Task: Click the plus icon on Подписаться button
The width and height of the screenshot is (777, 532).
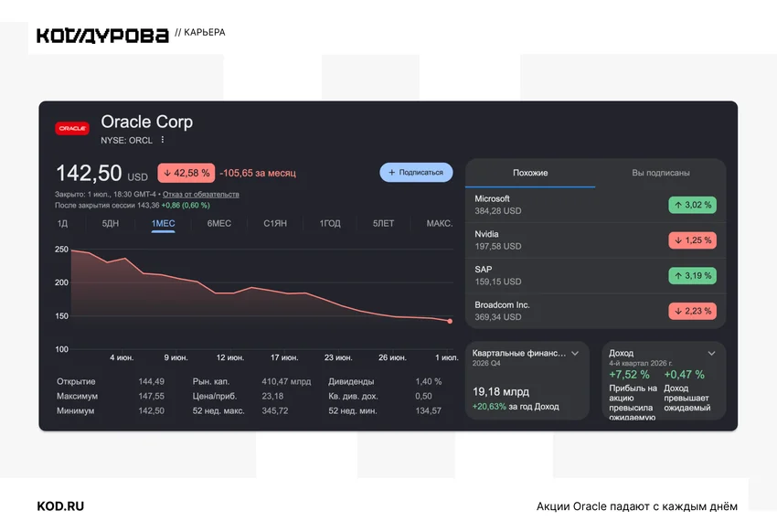Action: (391, 173)
